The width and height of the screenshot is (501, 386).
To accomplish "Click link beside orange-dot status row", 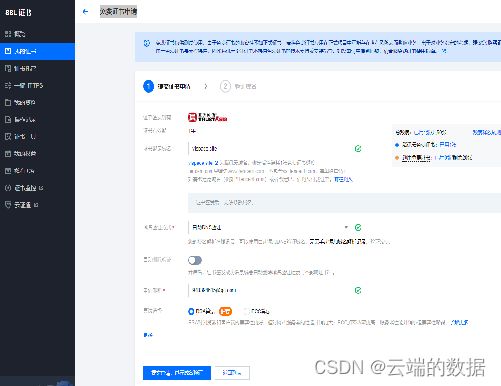I will click(x=454, y=158).
